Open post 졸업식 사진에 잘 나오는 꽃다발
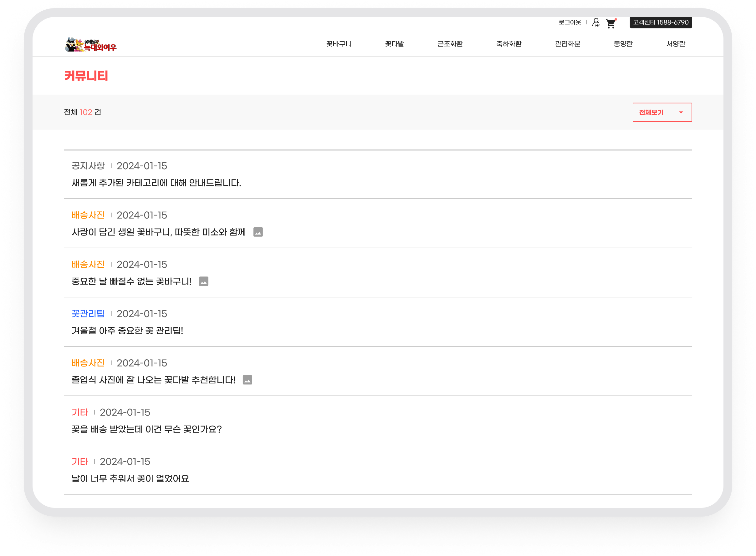This screenshot has height=556, width=756. pyautogui.click(x=153, y=380)
